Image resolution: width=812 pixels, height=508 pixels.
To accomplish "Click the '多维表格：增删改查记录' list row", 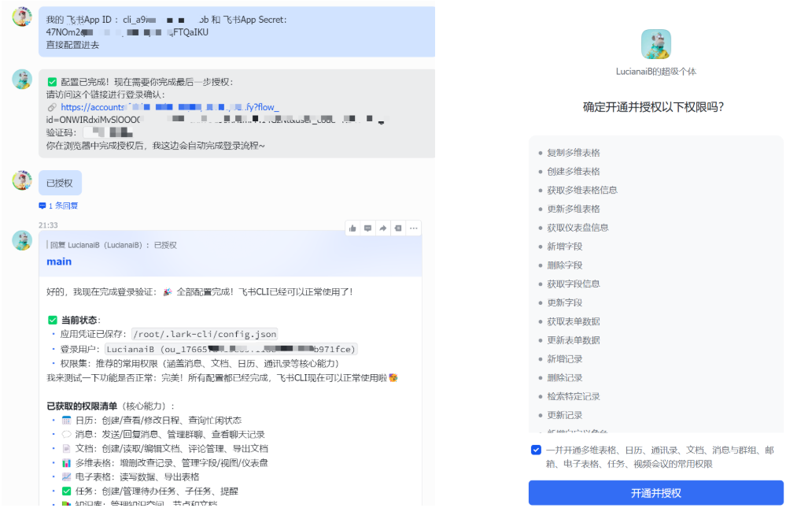I will [x=164, y=463].
